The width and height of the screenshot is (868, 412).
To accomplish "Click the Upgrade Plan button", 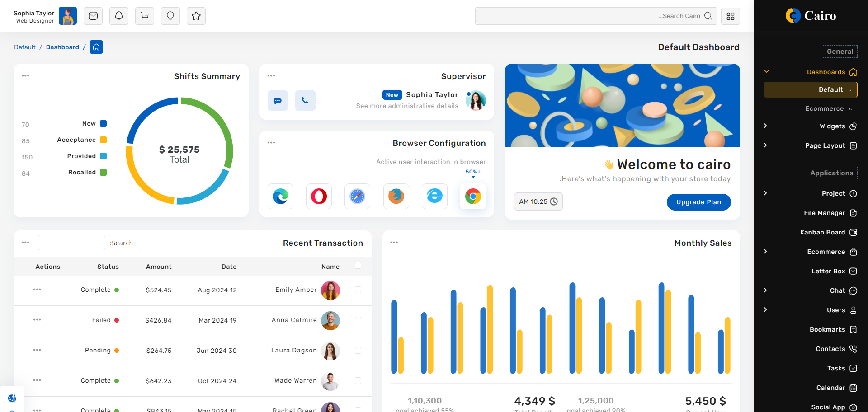I will pos(698,202).
